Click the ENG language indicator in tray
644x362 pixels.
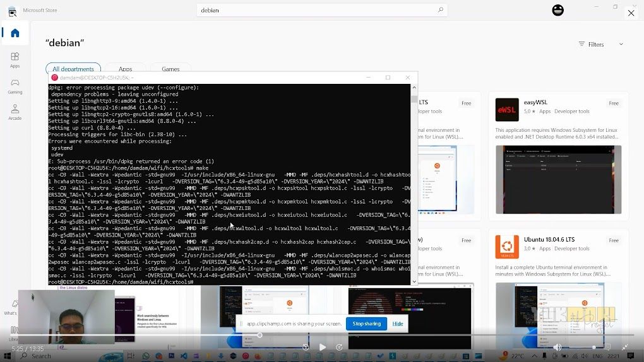pyautogui.click(x=597, y=356)
